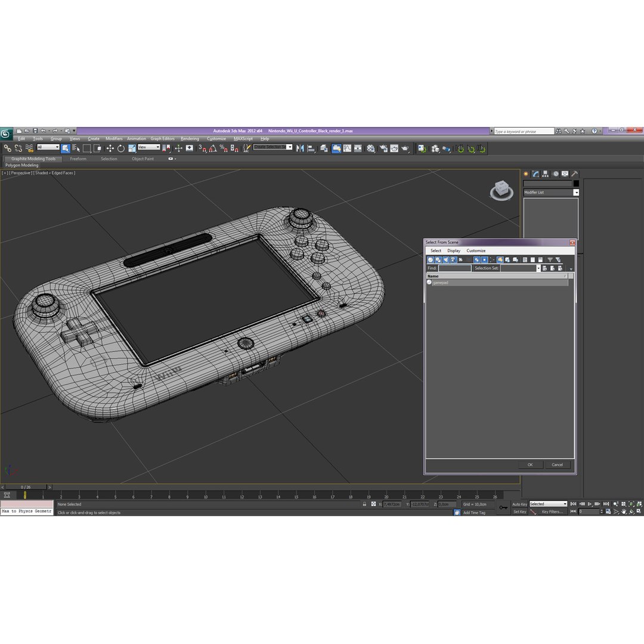Click the Align tool icon

[311, 148]
